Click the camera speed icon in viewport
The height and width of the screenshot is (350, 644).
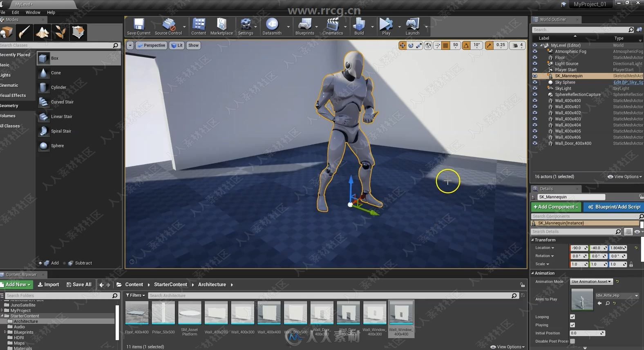coord(515,45)
